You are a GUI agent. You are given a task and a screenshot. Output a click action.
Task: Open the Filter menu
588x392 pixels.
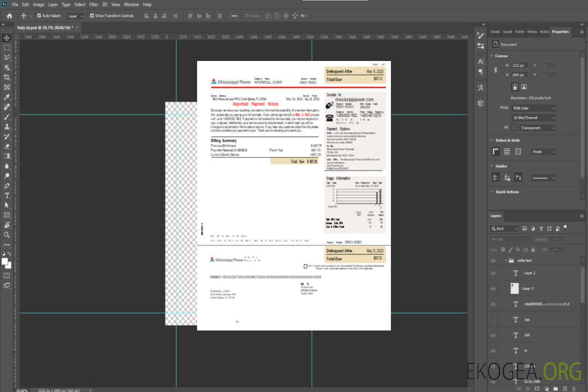coord(94,4)
